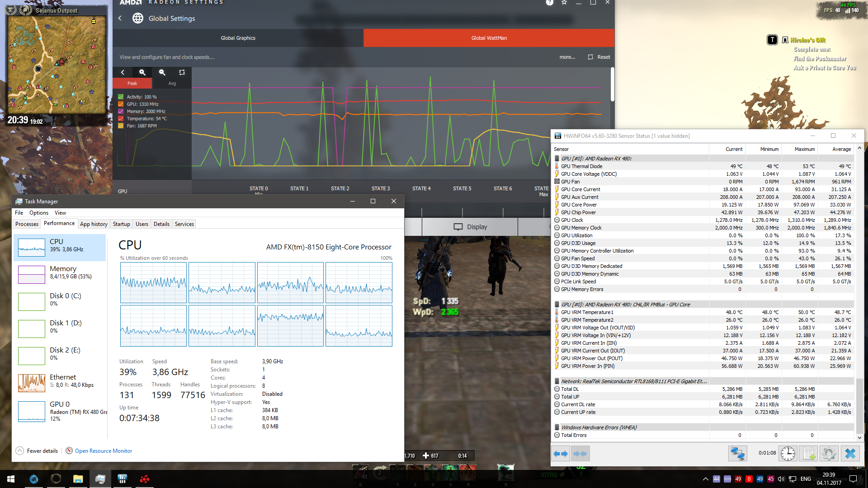Open HWiNFO64 sensor settings gear
Viewport: 868px width, 488px height.
tap(829, 453)
